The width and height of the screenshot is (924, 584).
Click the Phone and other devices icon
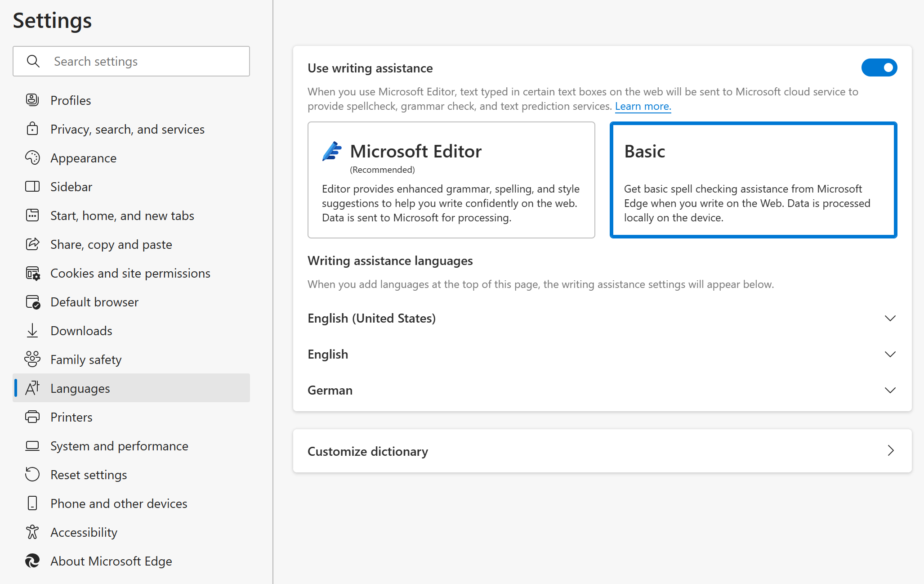coord(32,503)
